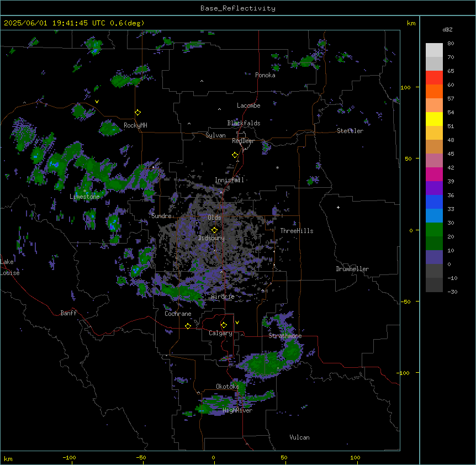Click the Okotoks town label

[x=228, y=387]
